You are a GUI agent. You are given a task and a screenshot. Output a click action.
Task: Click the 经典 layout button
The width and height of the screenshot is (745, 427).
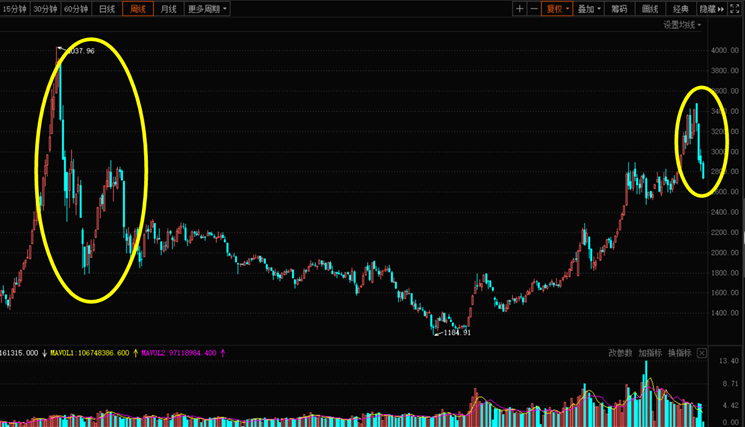coord(680,9)
